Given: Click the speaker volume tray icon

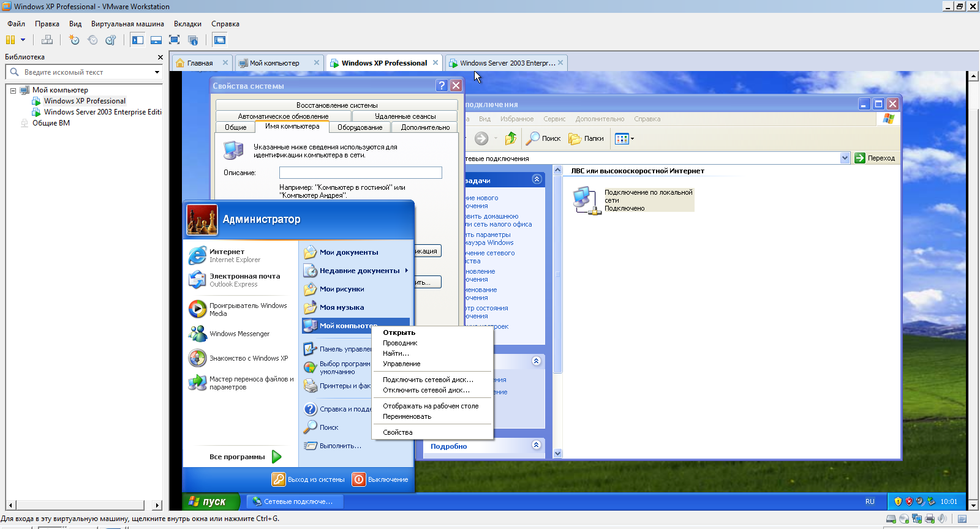Looking at the screenshot, I should 920,501.
